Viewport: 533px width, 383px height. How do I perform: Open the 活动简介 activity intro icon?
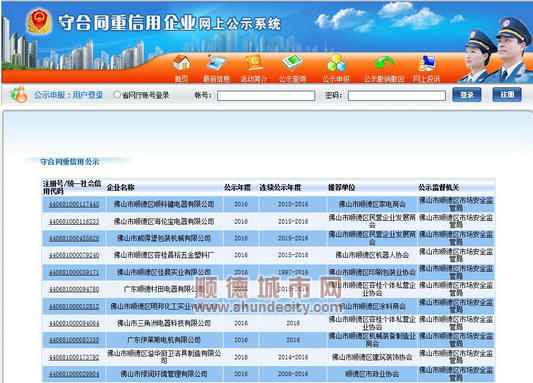pyautogui.click(x=254, y=63)
